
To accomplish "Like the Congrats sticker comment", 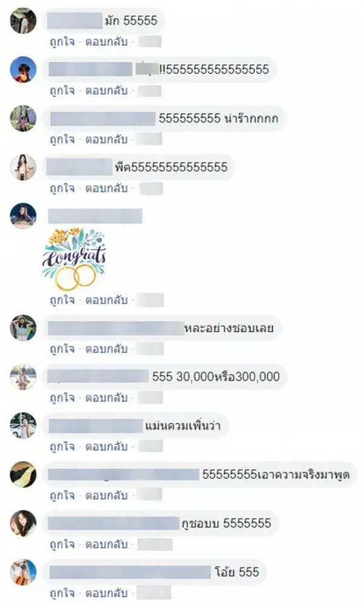I will coord(62,300).
